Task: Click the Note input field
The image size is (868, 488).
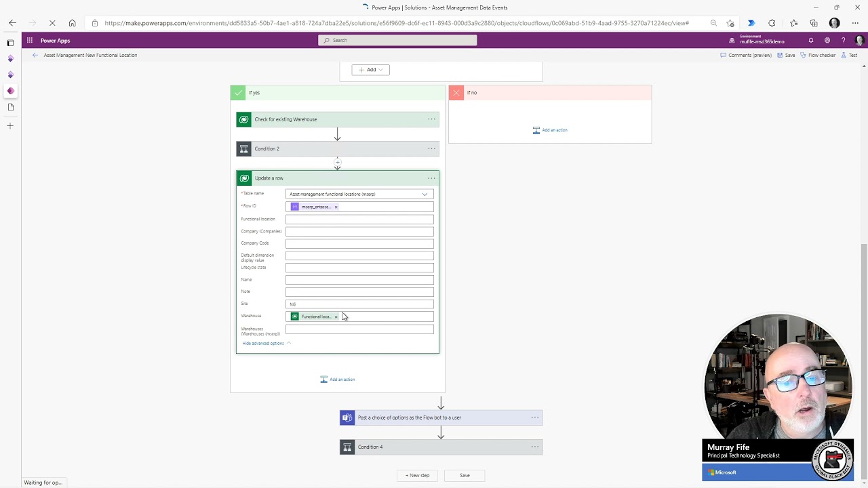Action: click(x=359, y=292)
